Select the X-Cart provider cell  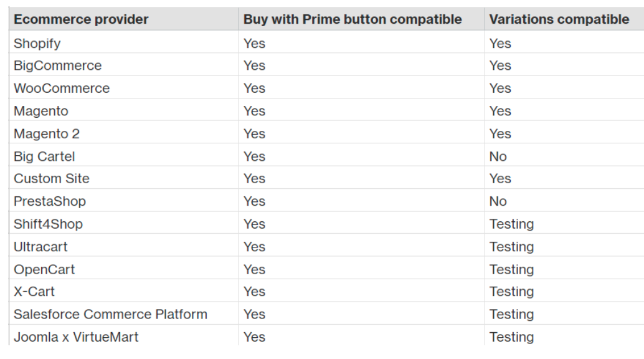[x=34, y=292]
